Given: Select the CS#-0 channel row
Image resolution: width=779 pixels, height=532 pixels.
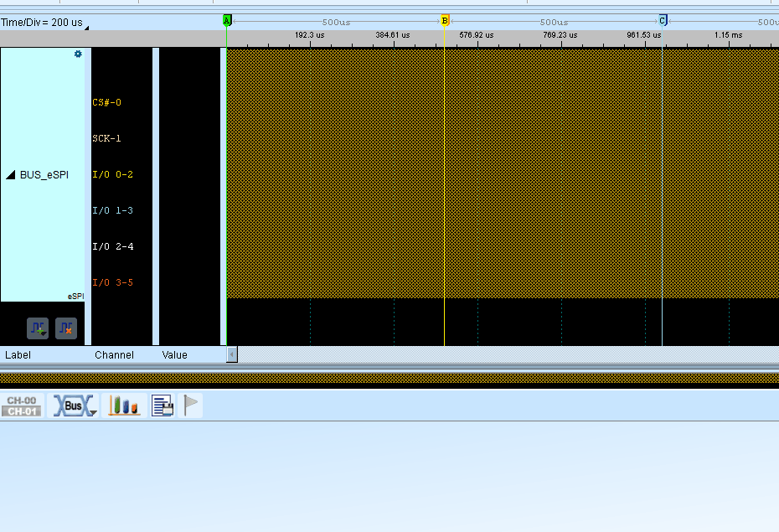Looking at the screenshot, I should coord(106,102).
